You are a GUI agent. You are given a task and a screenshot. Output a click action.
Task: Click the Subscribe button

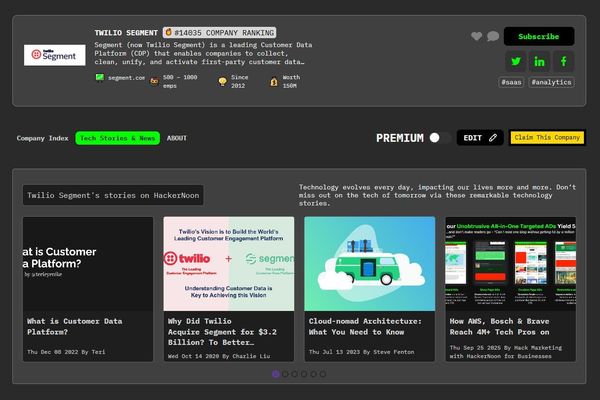539,37
